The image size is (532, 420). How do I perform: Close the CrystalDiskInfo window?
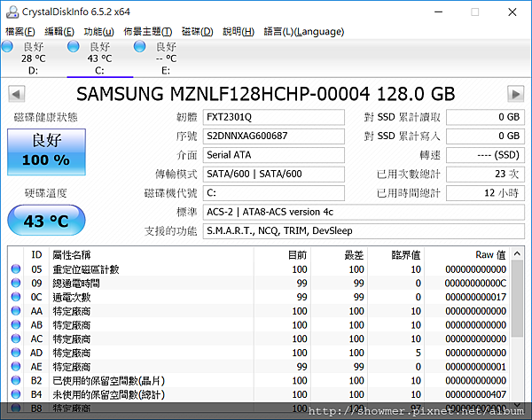click(x=512, y=12)
